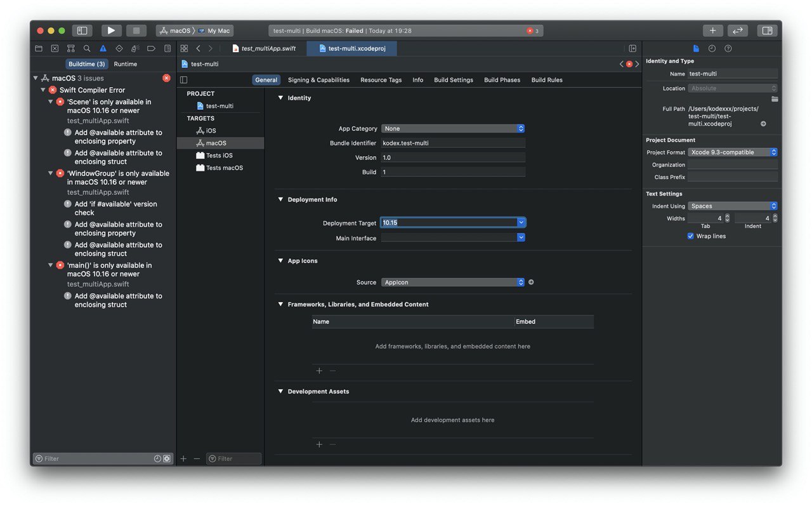Switch to Buildtime (3) issues
The image size is (812, 506).
(87, 64)
